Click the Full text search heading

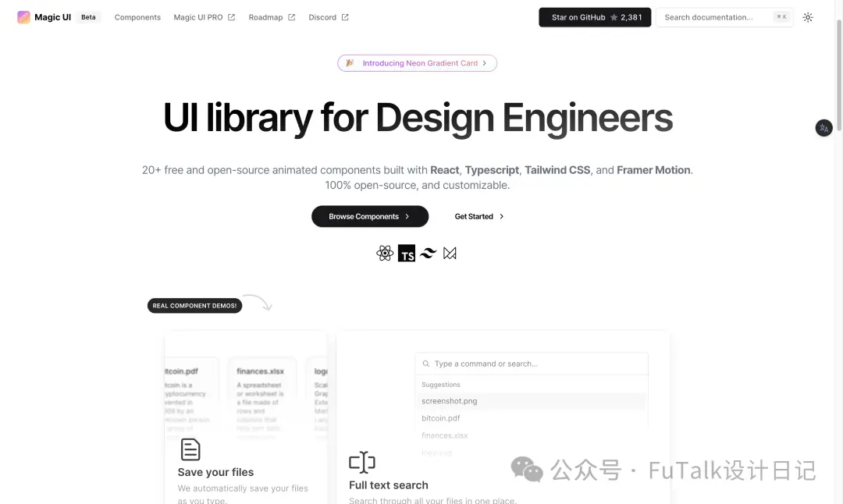tap(389, 485)
